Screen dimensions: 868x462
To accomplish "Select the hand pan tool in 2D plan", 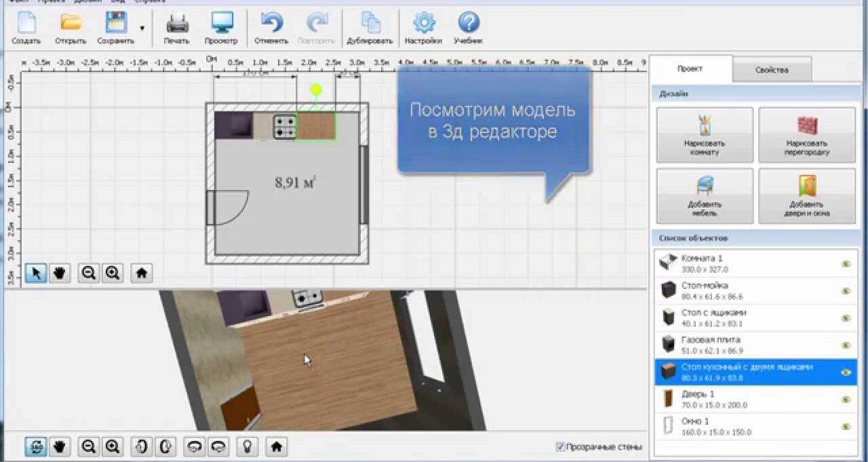I will [x=60, y=273].
